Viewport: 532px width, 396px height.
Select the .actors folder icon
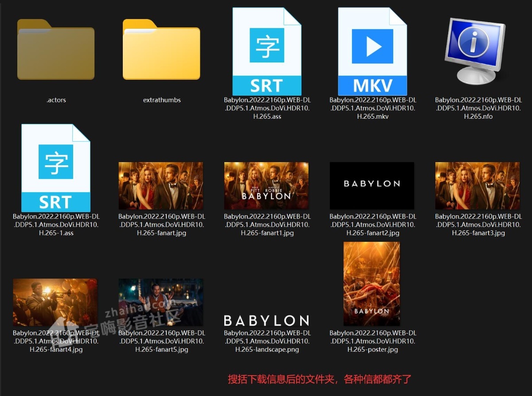pos(56,49)
